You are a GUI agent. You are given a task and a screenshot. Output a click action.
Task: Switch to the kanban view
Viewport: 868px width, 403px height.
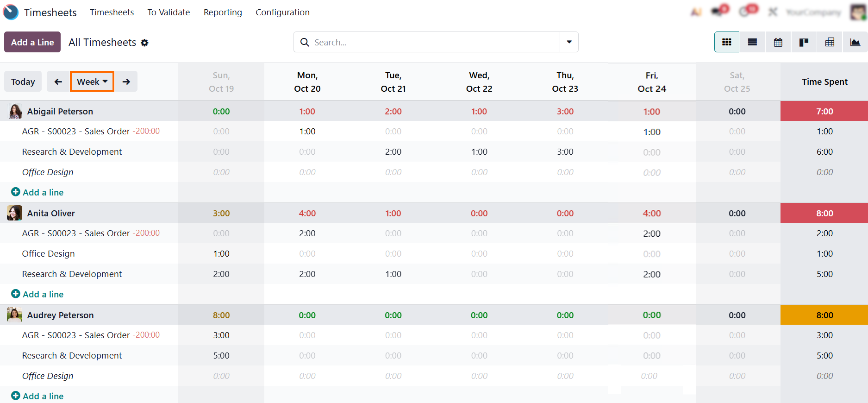(804, 42)
